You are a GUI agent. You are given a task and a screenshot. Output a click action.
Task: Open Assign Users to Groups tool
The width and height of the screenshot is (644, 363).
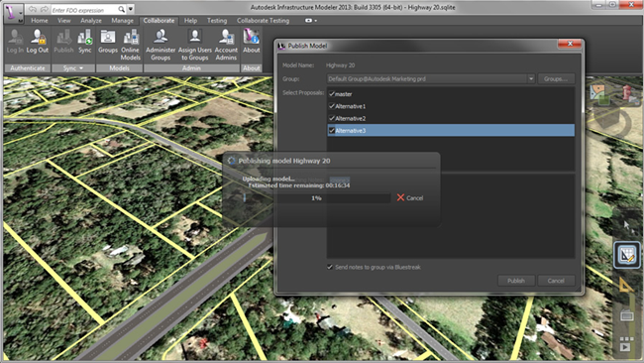click(195, 45)
